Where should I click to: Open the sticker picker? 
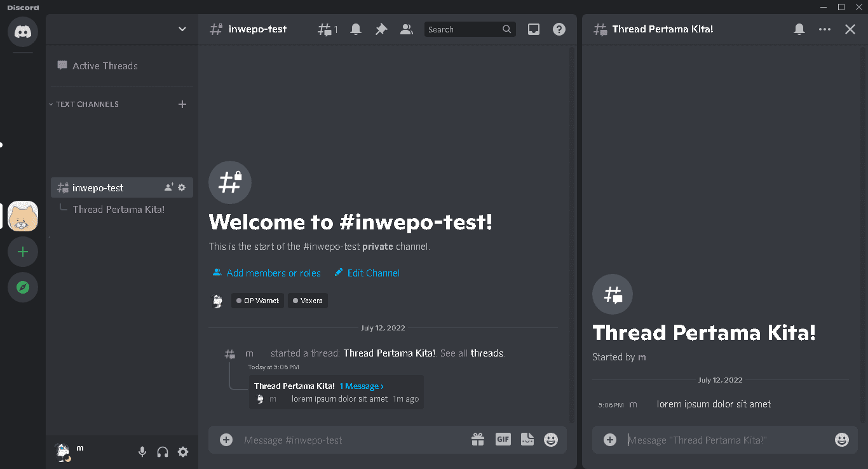click(527, 439)
